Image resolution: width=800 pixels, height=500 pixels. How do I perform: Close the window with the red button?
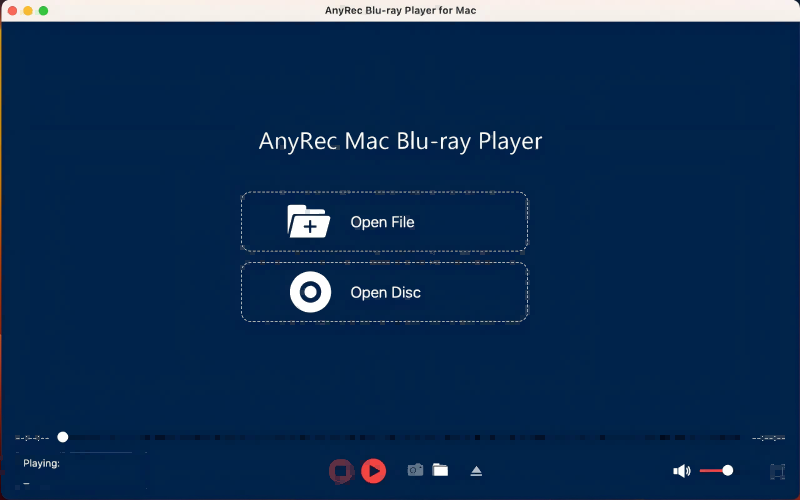[x=12, y=11]
